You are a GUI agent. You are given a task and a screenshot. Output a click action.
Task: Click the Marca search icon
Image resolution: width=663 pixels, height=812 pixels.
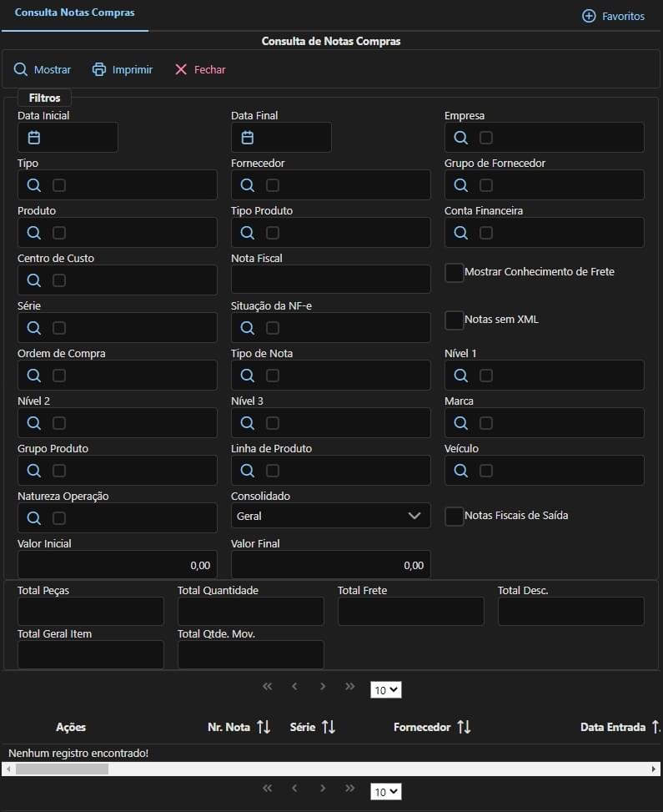tap(461, 423)
